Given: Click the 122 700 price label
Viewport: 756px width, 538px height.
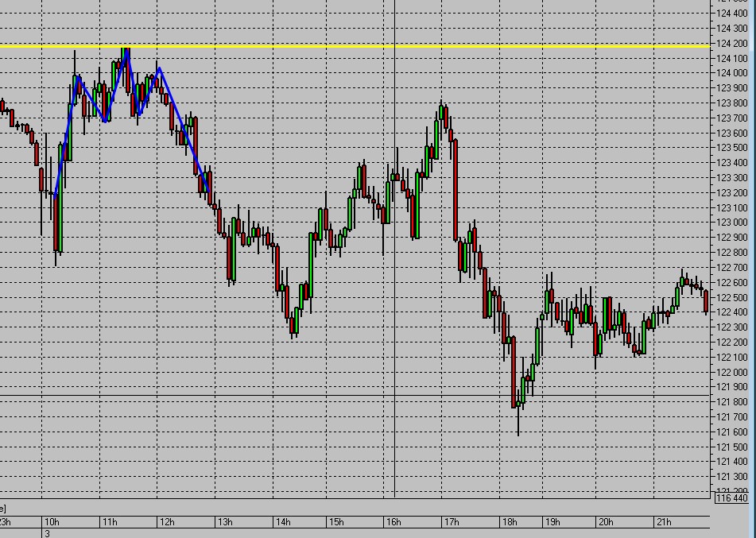Looking at the screenshot, I should 731,268.
